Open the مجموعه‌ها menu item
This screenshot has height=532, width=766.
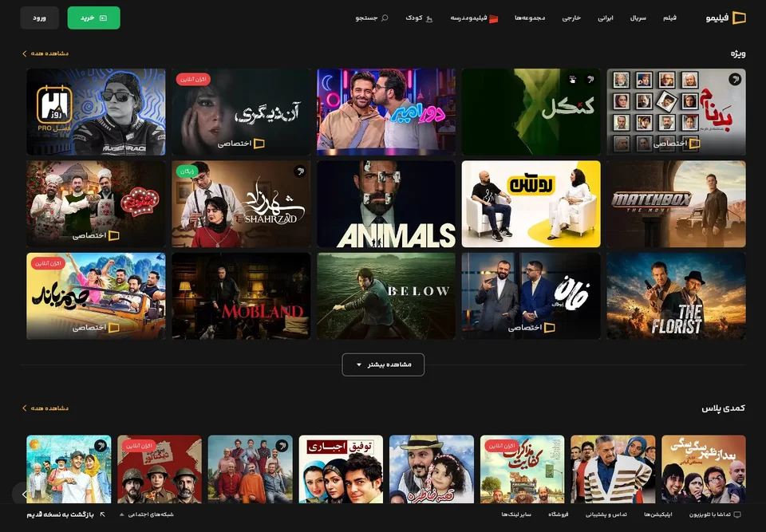click(x=530, y=18)
